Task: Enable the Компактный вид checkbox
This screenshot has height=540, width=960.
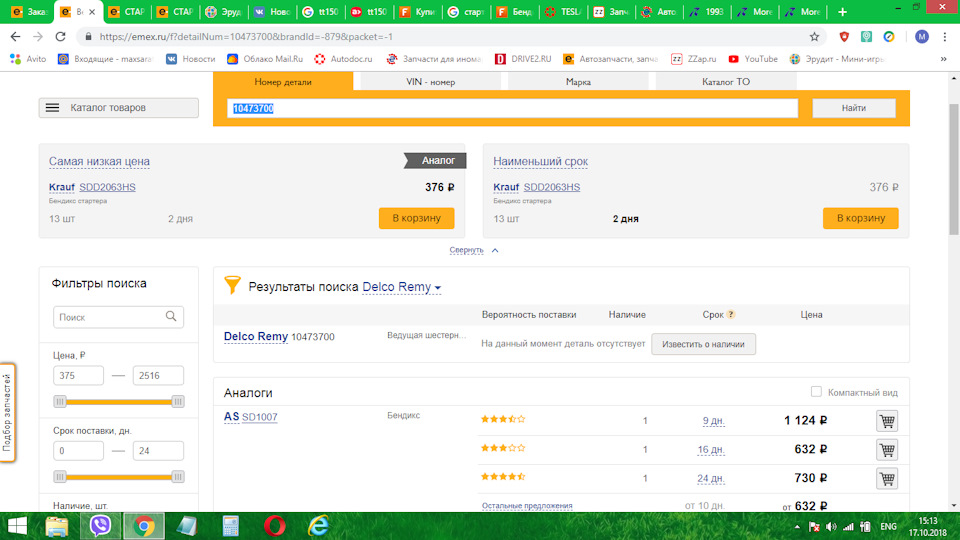Action: (x=816, y=391)
